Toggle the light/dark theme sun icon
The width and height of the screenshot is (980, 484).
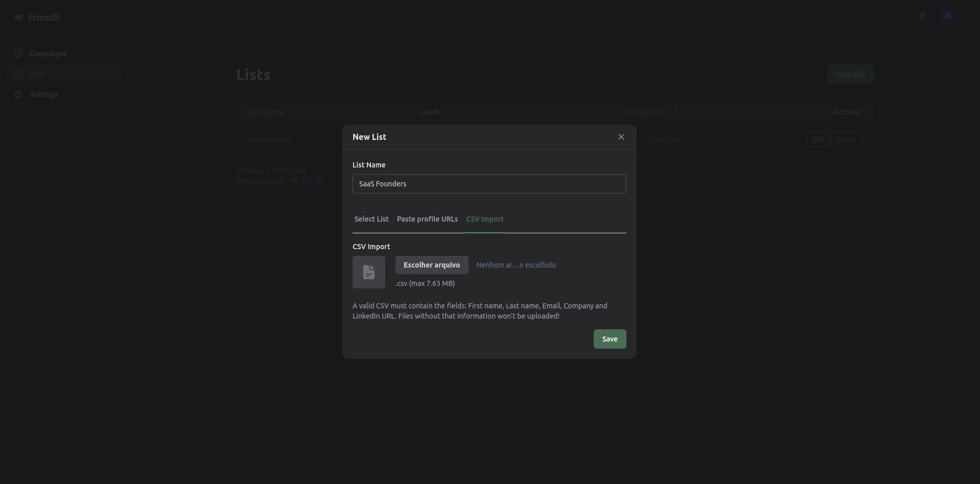[x=922, y=16]
